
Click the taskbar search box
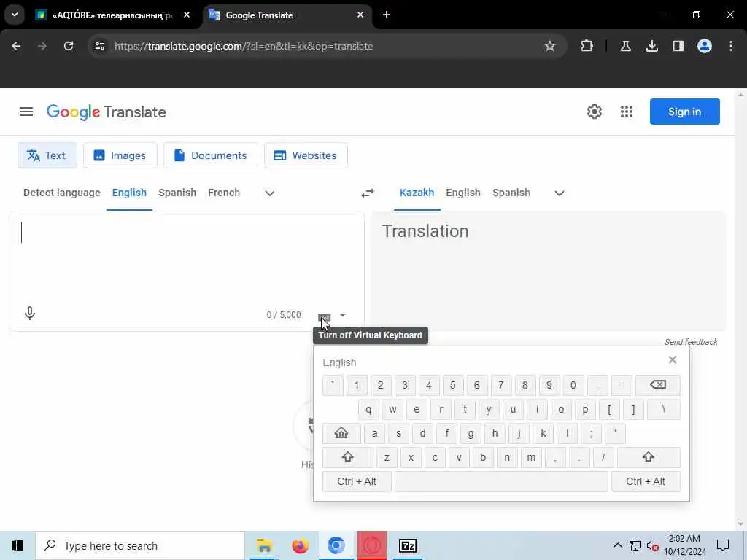tap(140, 545)
